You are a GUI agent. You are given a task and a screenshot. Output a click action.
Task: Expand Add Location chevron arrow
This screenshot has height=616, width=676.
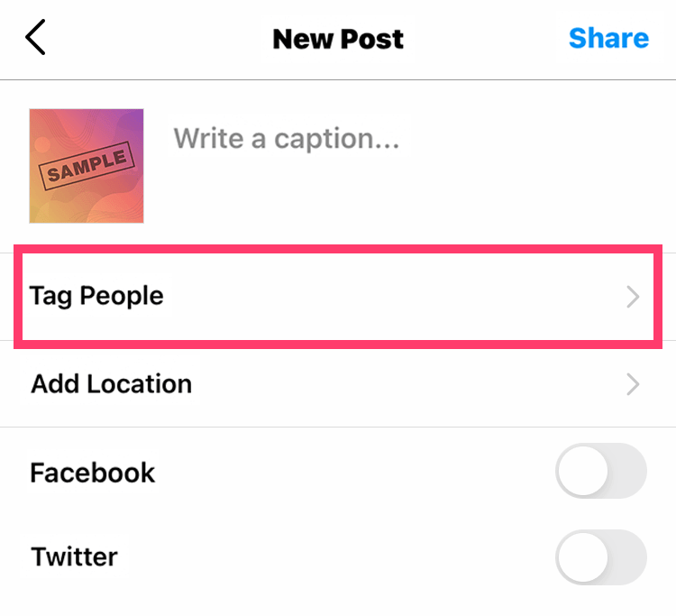click(x=633, y=385)
